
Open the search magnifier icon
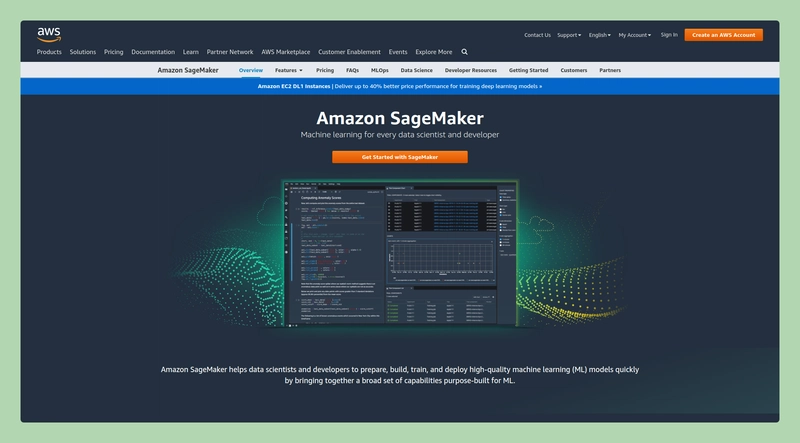click(464, 52)
